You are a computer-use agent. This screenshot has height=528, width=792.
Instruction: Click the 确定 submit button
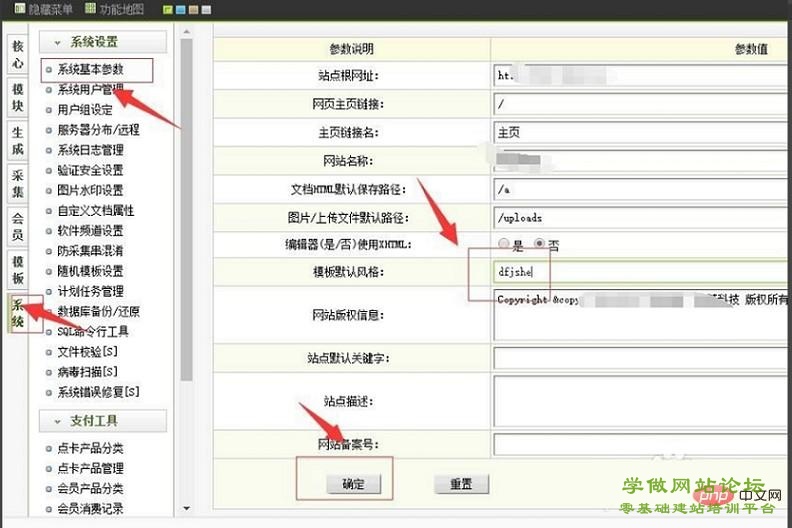point(353,484)
